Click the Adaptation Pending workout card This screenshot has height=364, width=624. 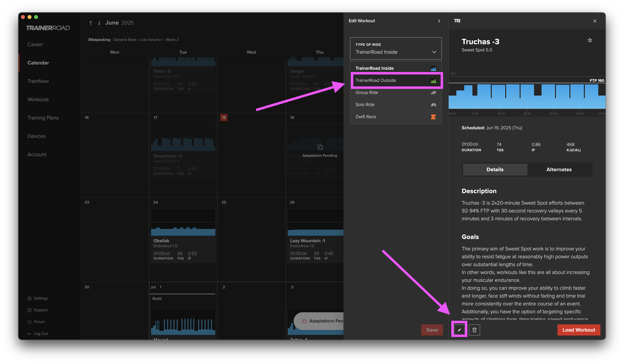315,151
